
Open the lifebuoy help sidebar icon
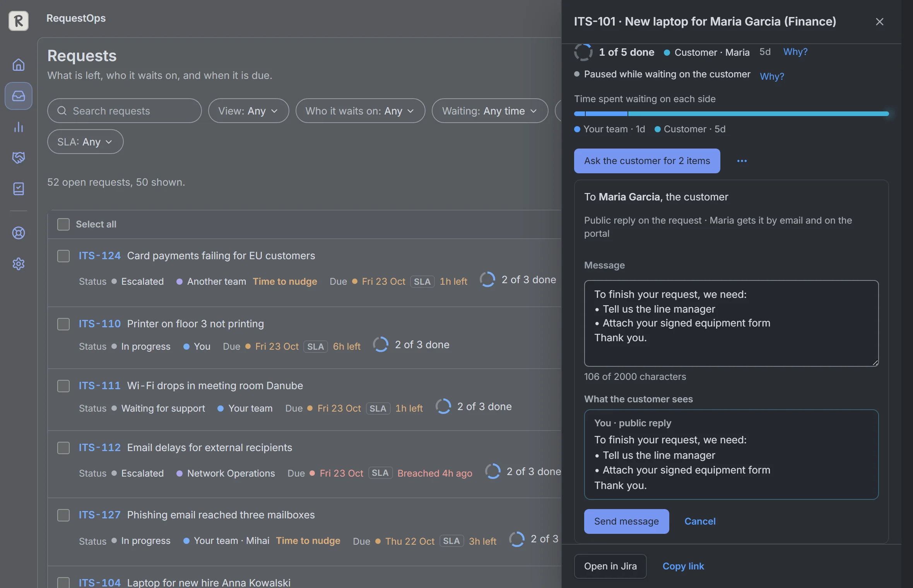19,233
